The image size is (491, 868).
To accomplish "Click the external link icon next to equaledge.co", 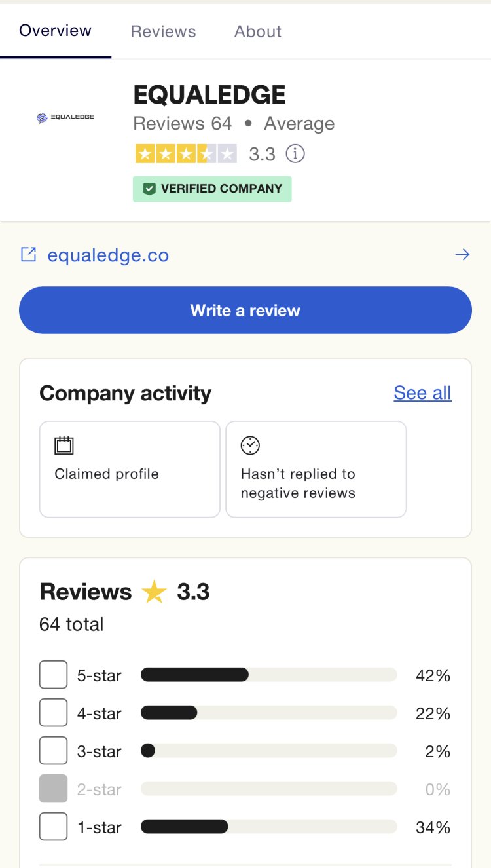I will [29, 255].
